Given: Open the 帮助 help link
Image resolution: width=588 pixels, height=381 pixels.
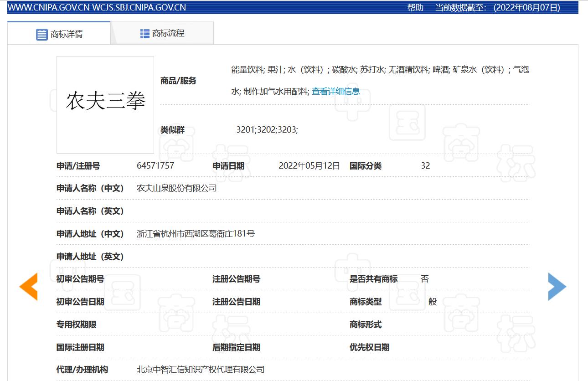Looking at the screenshot, I should click(415, 7).
